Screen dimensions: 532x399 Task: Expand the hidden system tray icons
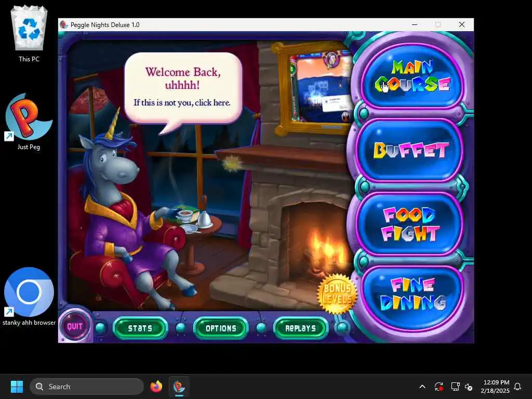tap(422, 387)
